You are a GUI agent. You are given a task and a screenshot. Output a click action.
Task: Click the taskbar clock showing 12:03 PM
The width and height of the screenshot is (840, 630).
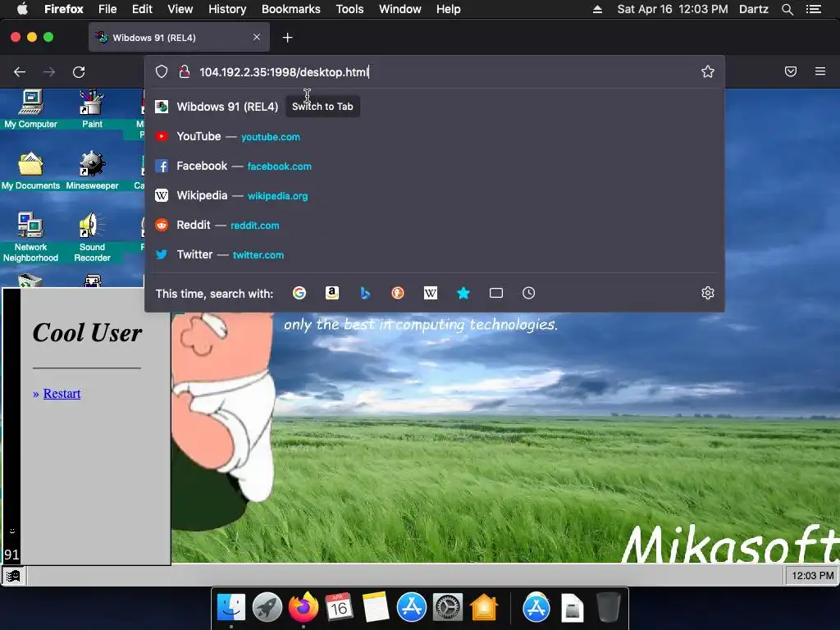[812, 575]
